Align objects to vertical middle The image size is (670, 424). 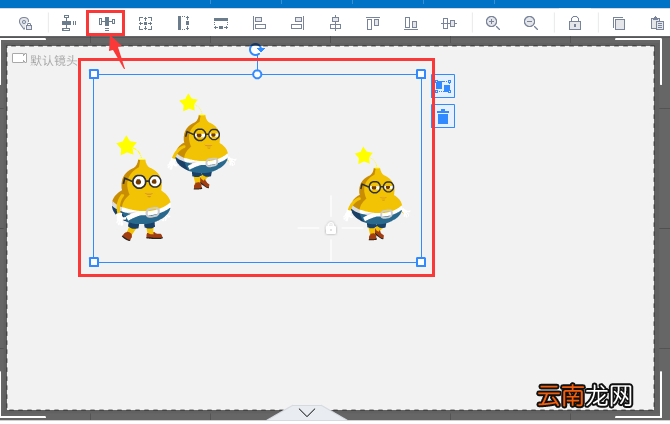point(449,23)
